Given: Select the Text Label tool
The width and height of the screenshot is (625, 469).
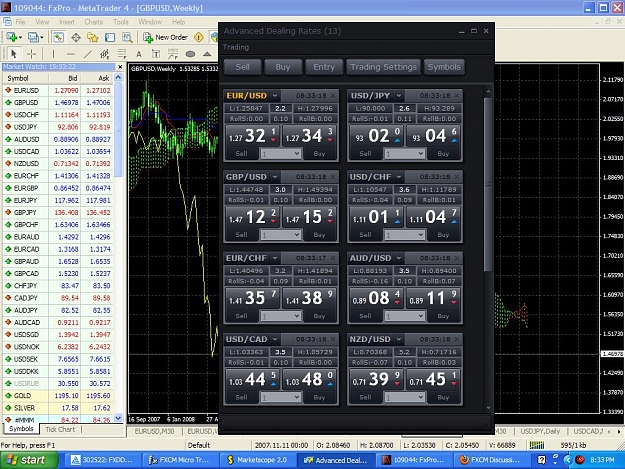Looking at the screenshot, I should (x=156, y=54).
